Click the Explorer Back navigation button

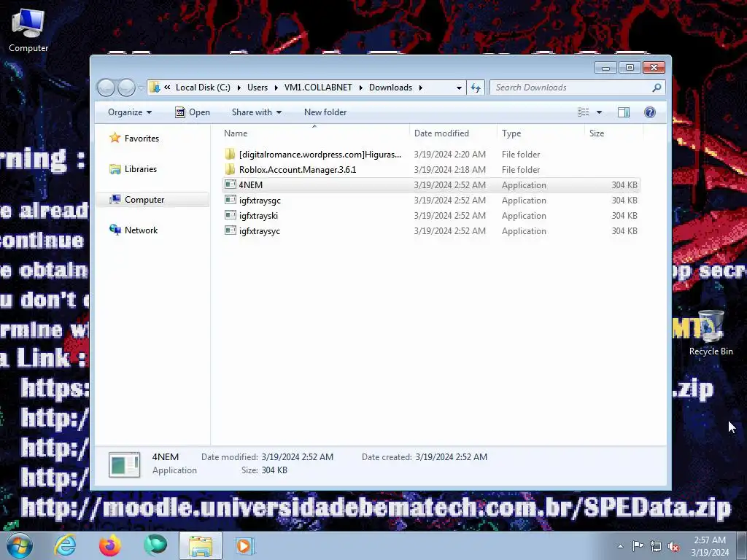point(106,87)
